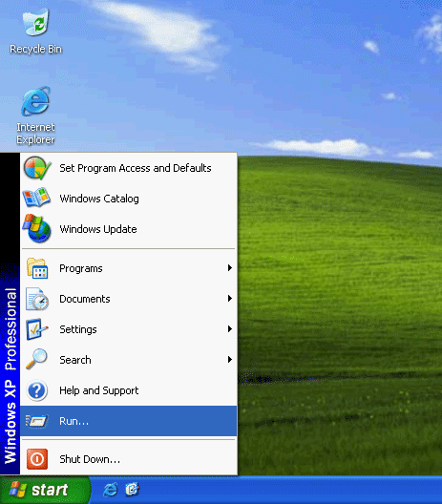Expand the Search submenu arrow
The height and width of the screenshot is (504, 442).
pyautogui.click(x=229, y=359)
